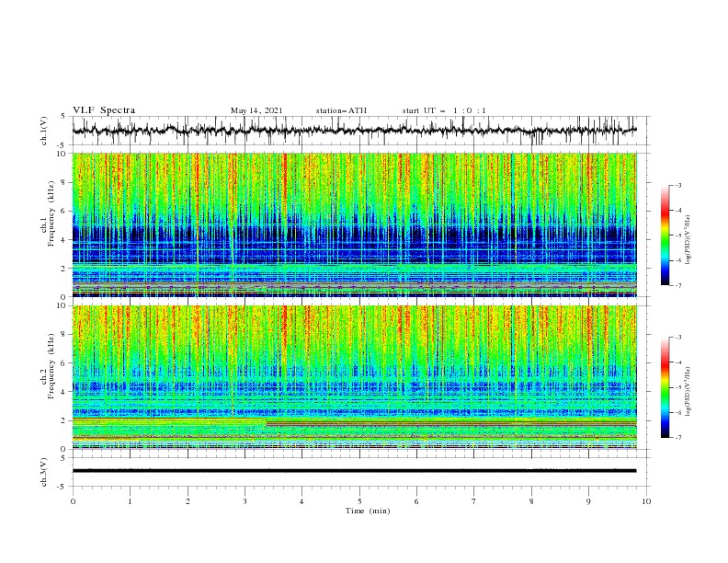The image size is (728, 563).
Task: Click the ch.3 flat waveform trace
Action: (x=354, y=471)
